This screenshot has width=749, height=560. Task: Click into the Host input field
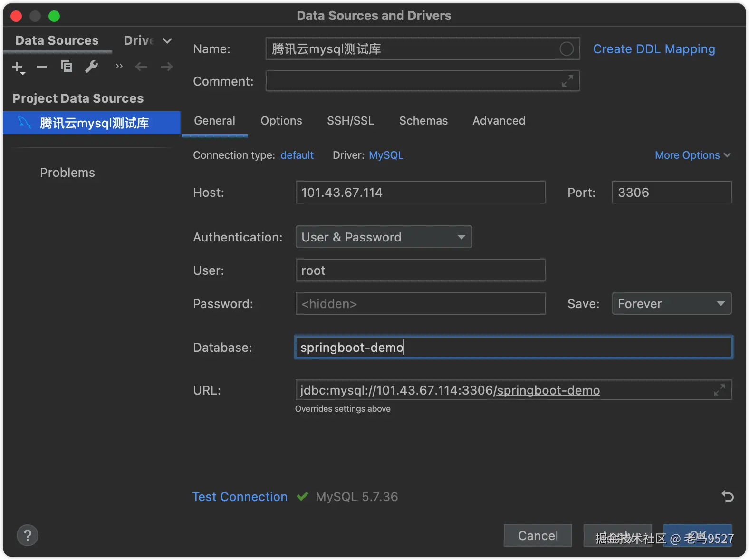pyautogui.click(x=420, y=193)
